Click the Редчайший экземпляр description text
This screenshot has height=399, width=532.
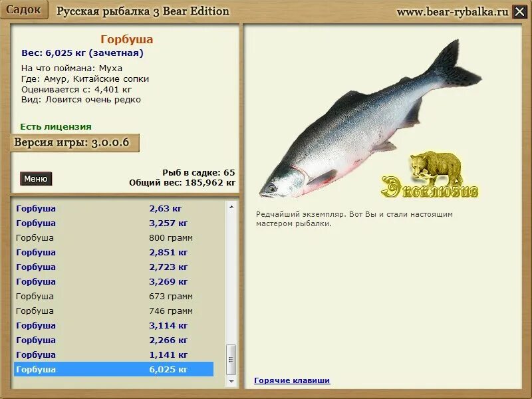tap(354, 219)
